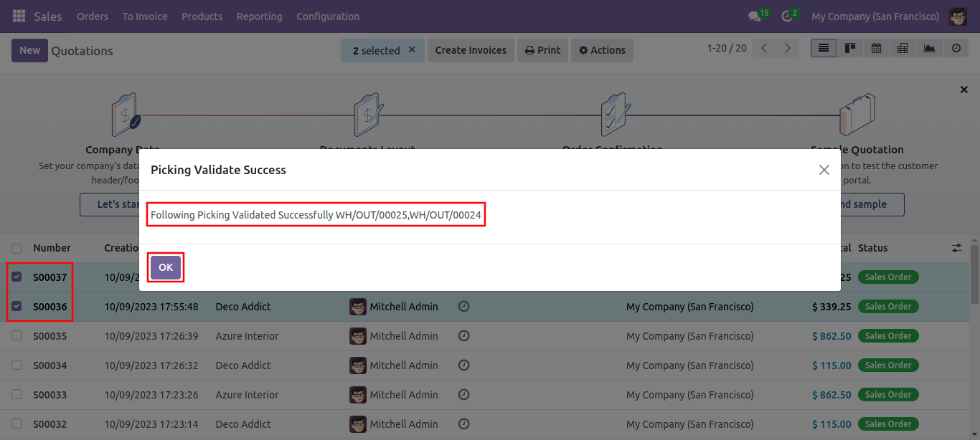
Task: Click Azure Interior customer in S00033 row
Action: point(247,395)
